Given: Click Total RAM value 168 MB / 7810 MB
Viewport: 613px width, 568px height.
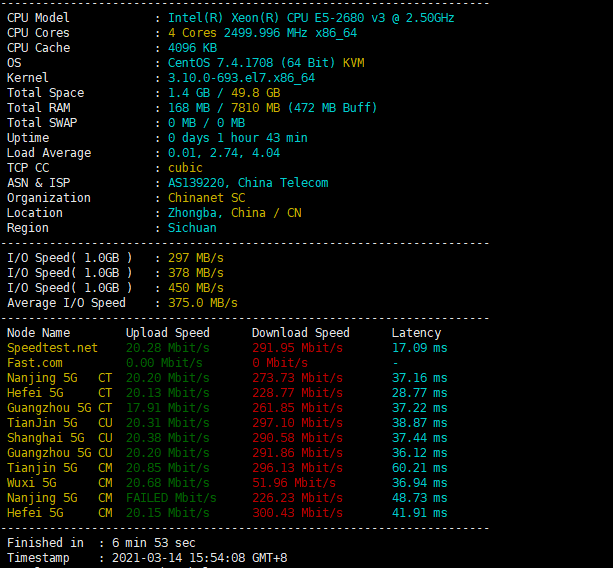Looking at the screenshot, I should pos(224,108).
